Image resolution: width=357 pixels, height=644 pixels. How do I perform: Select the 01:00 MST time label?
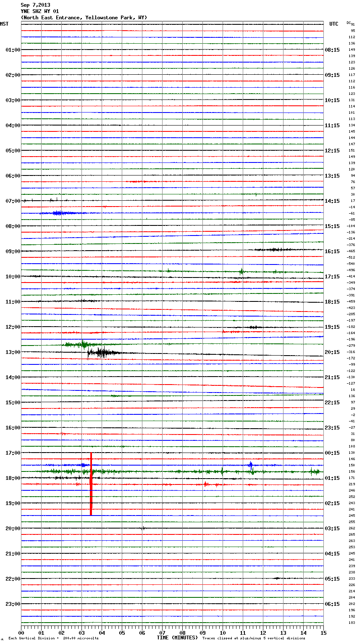click(13, 50)
